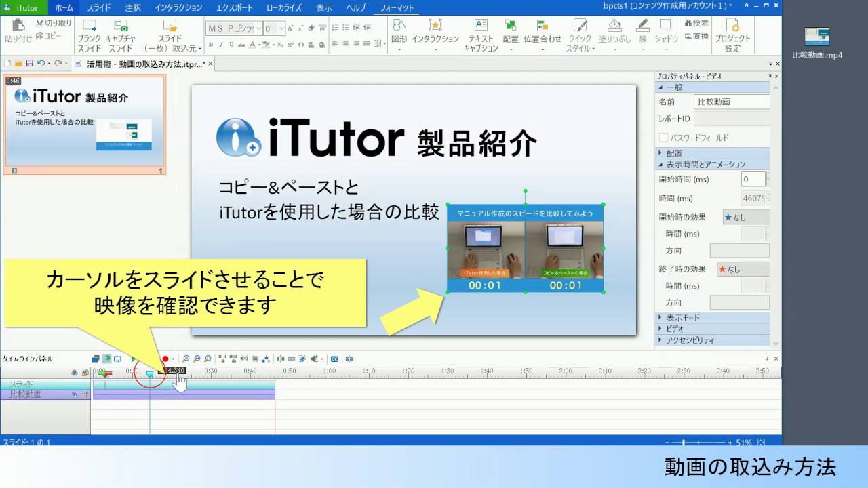
Task: Click the CC closed caption timeline icon
Action: click(x=334, y=359)
